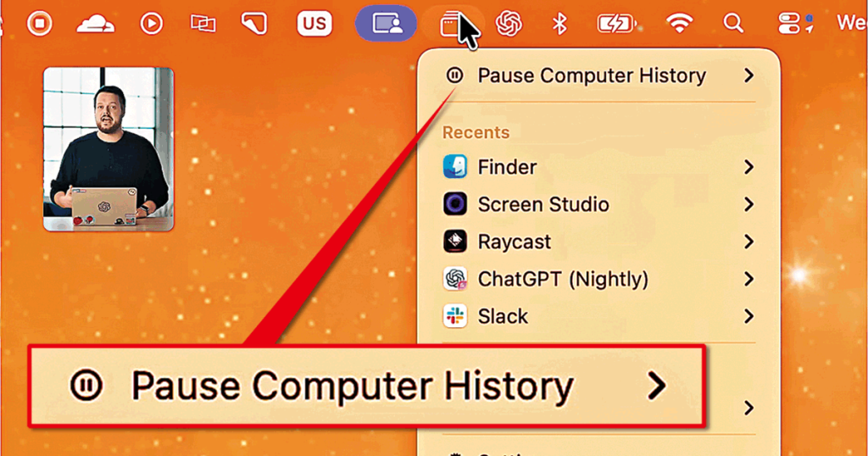
Task: Select Pause Computer History menu entry
Action: pyautogui.click(x=599, y=75)
